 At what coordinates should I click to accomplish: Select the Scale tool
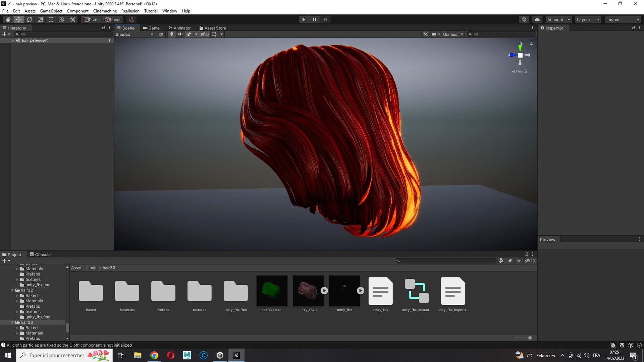coord(40,20)
